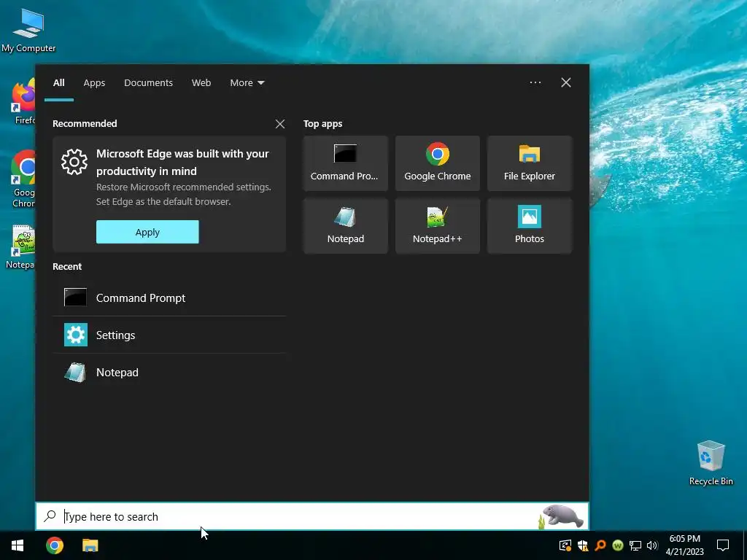Viewport: 747px width, 560px height.
Task: Open the volume control in system tray
Action: pyautogui.click(x=652, y=545)
